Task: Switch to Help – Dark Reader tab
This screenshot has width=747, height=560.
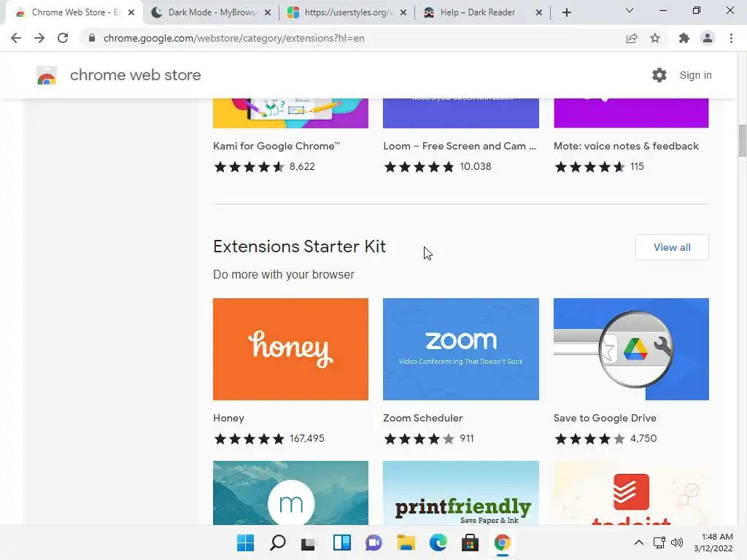Action: pyautogui.click(x=483, y=13)
